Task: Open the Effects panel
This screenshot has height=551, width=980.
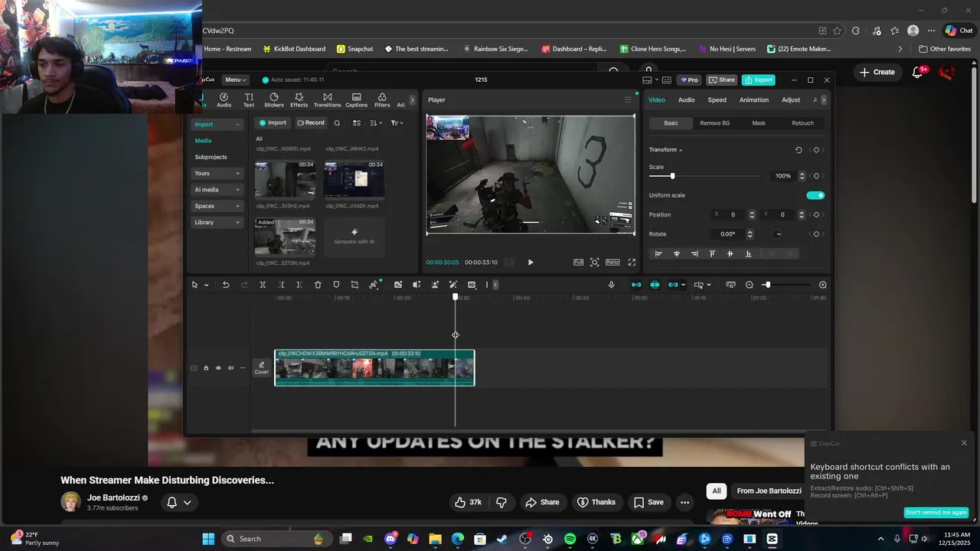Action: click(x=299, y=100)
